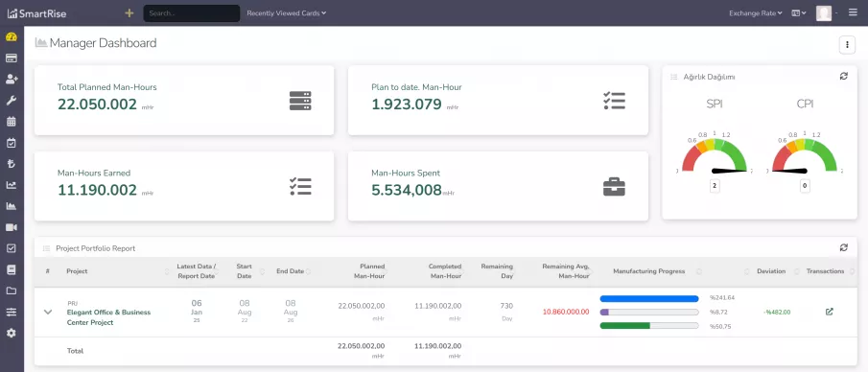This screenshot has height=372, width=868.
Task: Expand the Elegant Office project row chevron
Action: point(48,313)
